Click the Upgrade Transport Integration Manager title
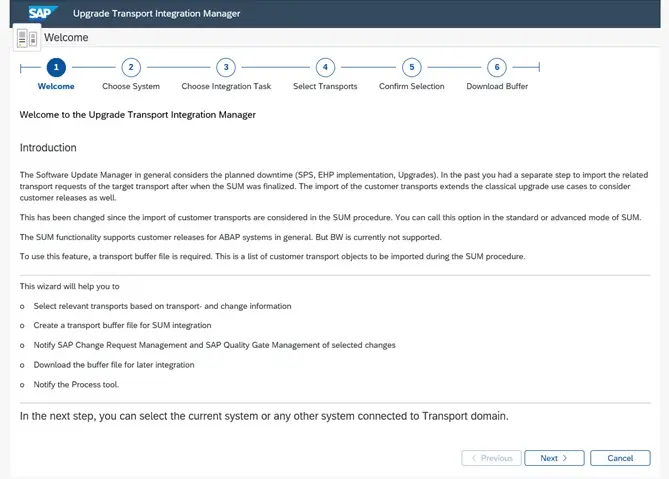The image size is (669, 479). [156, 13]
